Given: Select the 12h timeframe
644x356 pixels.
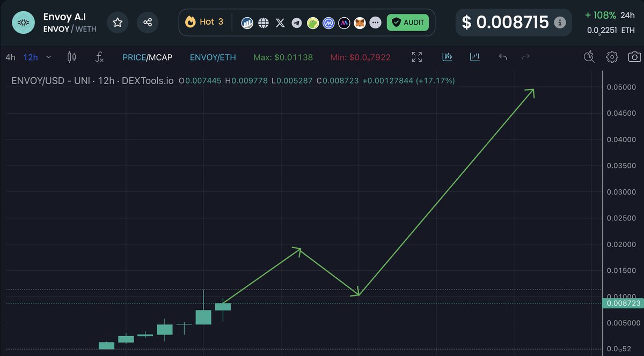Looking at the screenshot, I should 31,57.
